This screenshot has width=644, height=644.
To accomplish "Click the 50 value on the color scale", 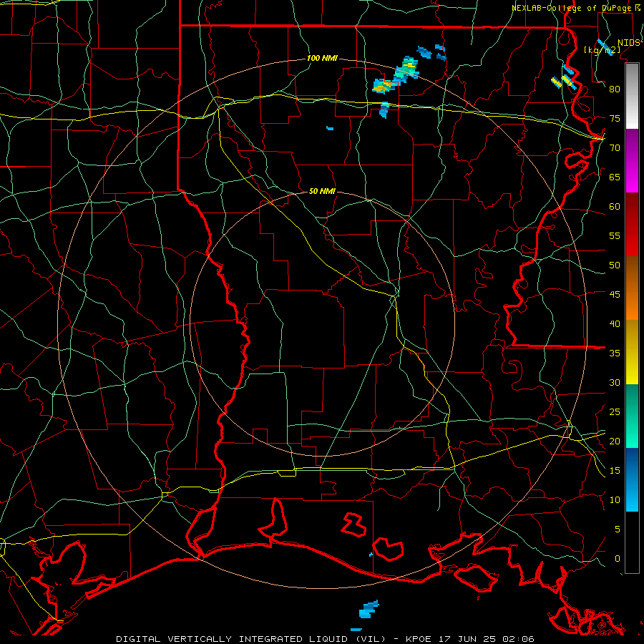I will pos(615,265).
